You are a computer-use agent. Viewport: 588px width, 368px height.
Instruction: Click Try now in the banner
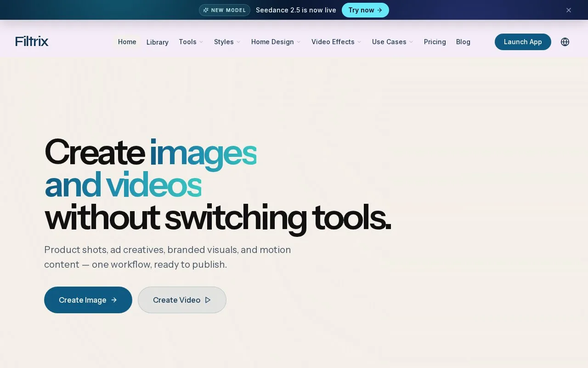(365, 10)
